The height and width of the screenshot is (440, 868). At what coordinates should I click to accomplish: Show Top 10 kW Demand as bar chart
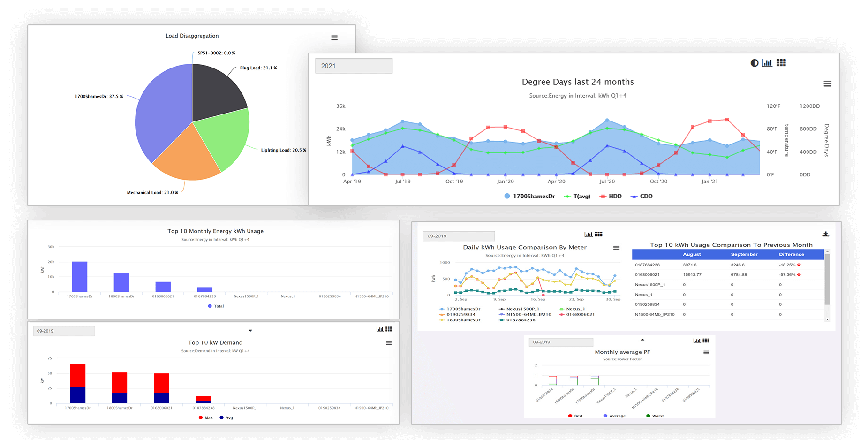tap(380, 329)
